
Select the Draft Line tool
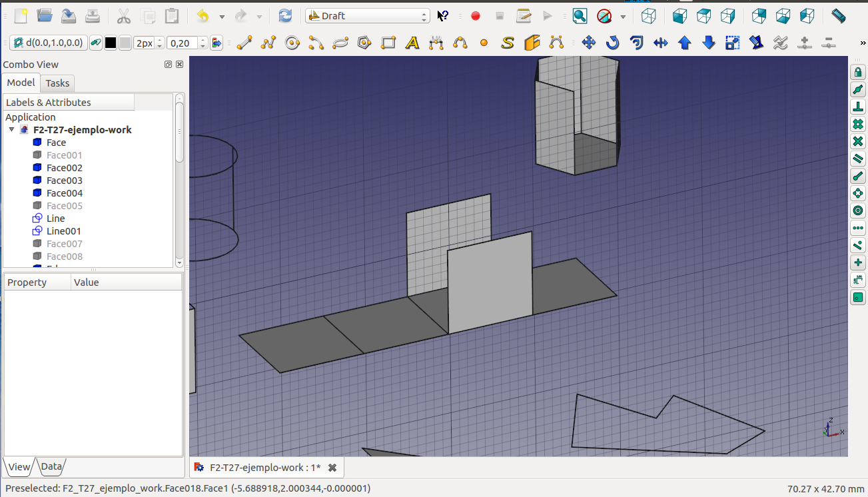(x=244, y=43)
